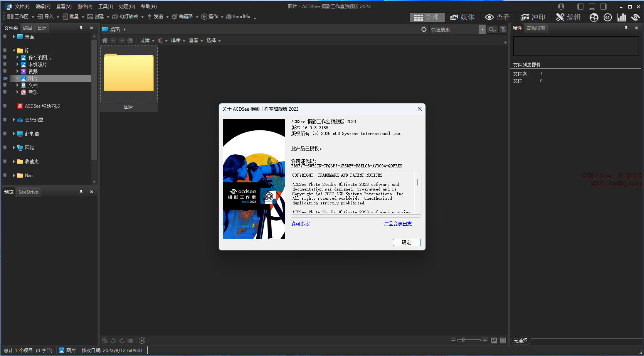644x356 pixels.
Task: Toggle the tag marker beside 云驱动器
Action: click(5, 120)
